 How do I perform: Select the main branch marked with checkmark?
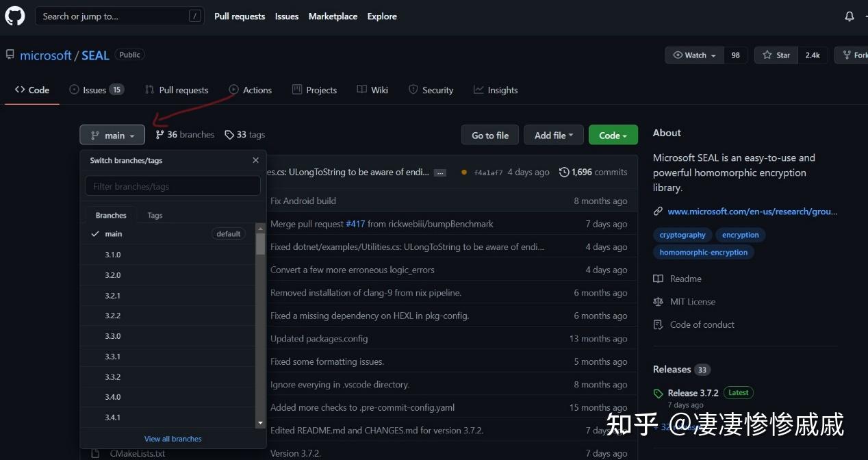pyautogui.click(x=114, y=233)
